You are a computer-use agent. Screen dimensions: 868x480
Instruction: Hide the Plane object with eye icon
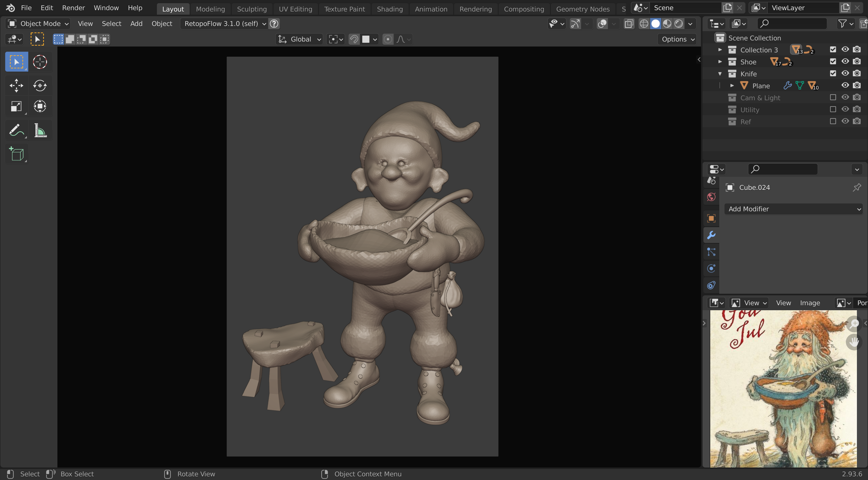coord(845,86)
